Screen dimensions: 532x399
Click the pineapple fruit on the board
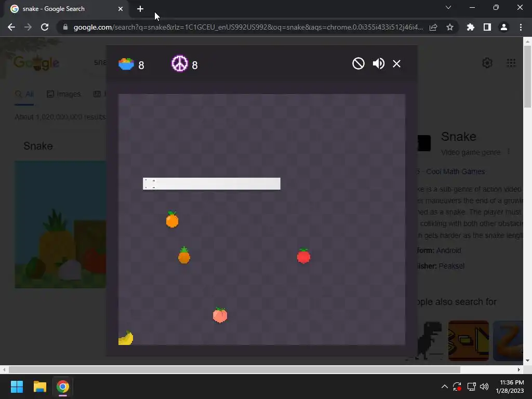(184, 255)
